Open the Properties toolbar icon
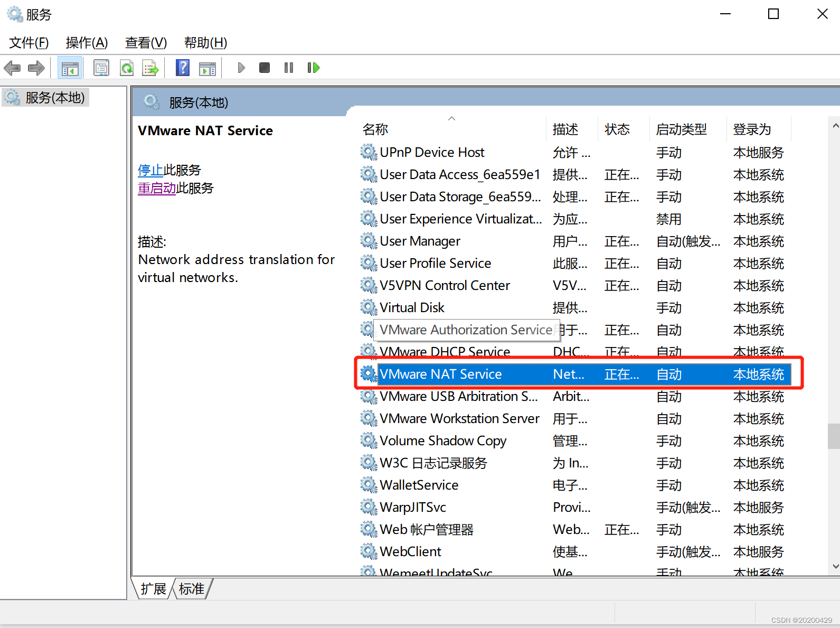The height and width of the screenshot is (628, 840). click(101, 68)
